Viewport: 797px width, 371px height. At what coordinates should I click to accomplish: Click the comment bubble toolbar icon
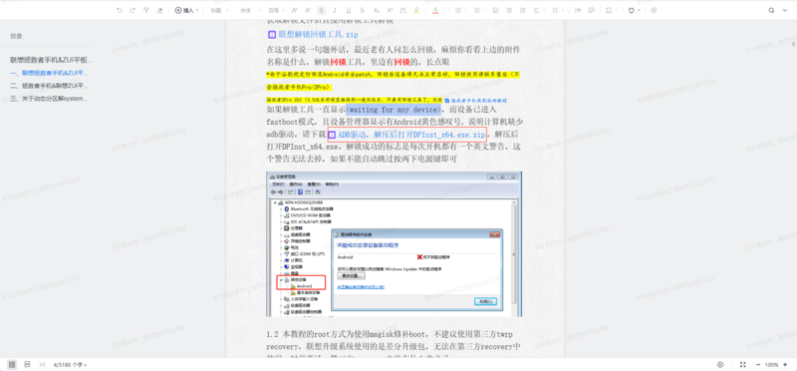(592, 10)
